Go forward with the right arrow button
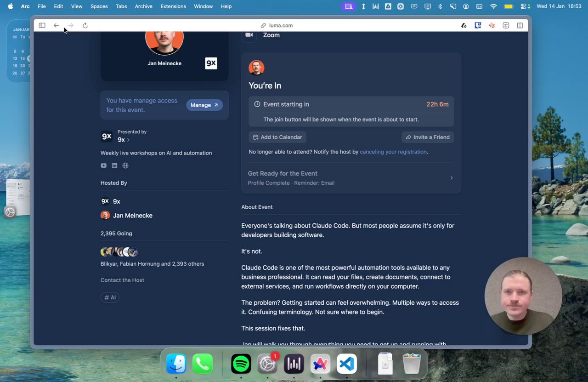The width and height of the screenshot is (588, 382). click(71, 25)
